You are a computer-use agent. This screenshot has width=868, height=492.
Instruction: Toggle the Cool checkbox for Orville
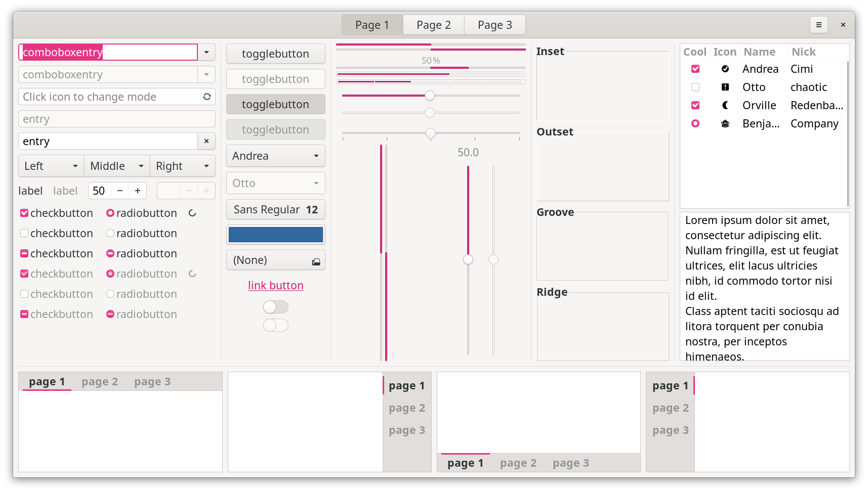click(695, 105)
